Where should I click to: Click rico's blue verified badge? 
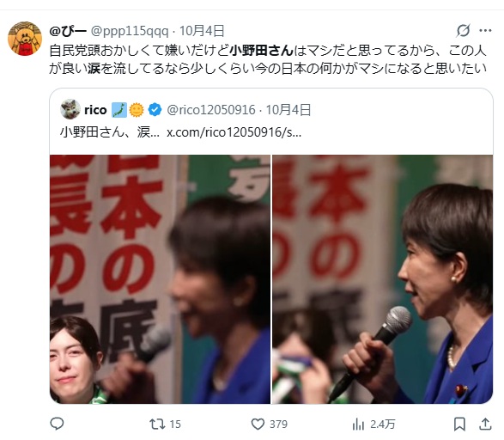155,110
